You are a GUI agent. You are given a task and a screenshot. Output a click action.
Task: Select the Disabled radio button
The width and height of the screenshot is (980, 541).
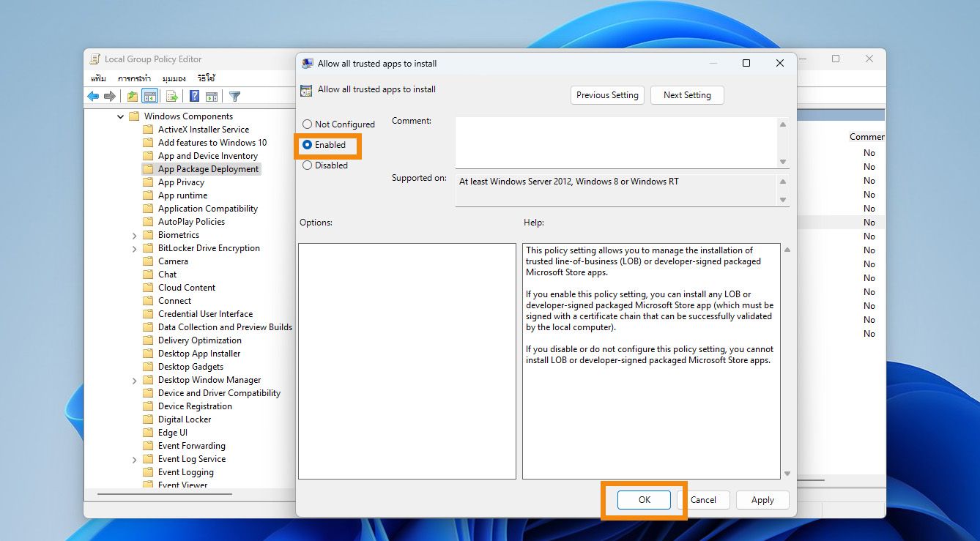[x=307, y=165]
